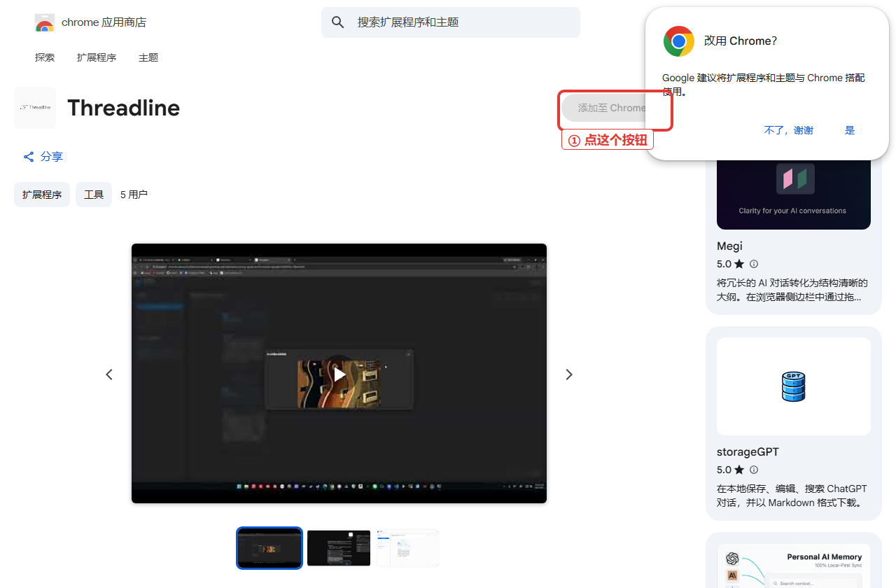Open the 主题 tab
The width and height of the screenshot is (896, 588).
pyautogui.click(x=148, y=57)
